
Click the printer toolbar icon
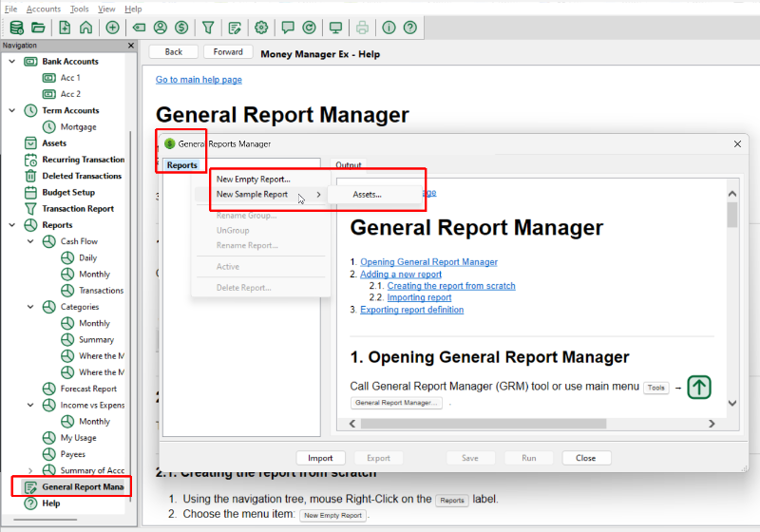pyautogui.click(x=362, y=28)
